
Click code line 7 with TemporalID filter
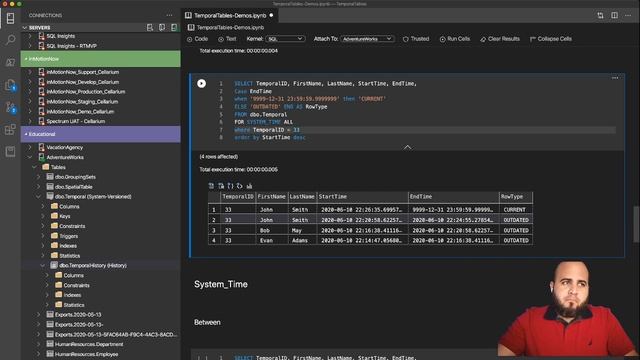(x=424, y=130)
